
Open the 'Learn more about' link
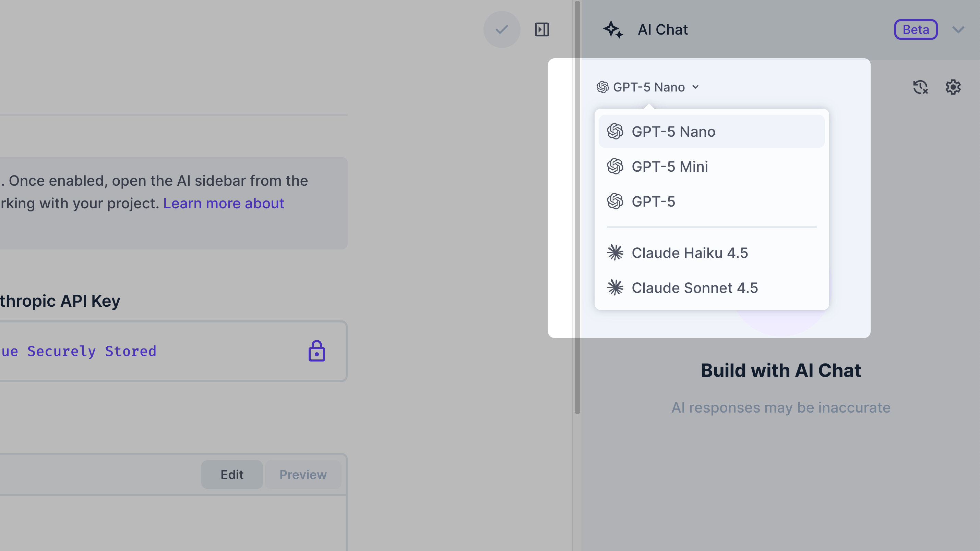[x=223, y=203]
